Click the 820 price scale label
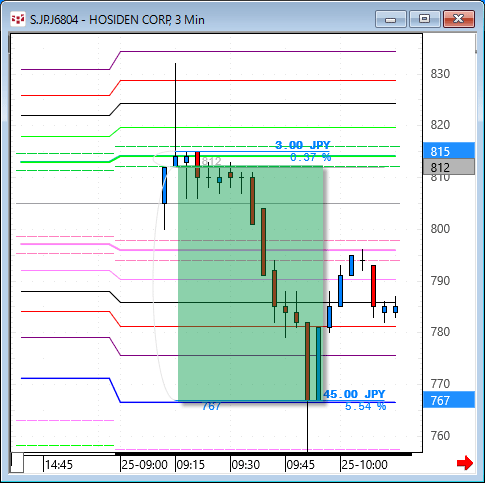 click(x=440, y=125)
